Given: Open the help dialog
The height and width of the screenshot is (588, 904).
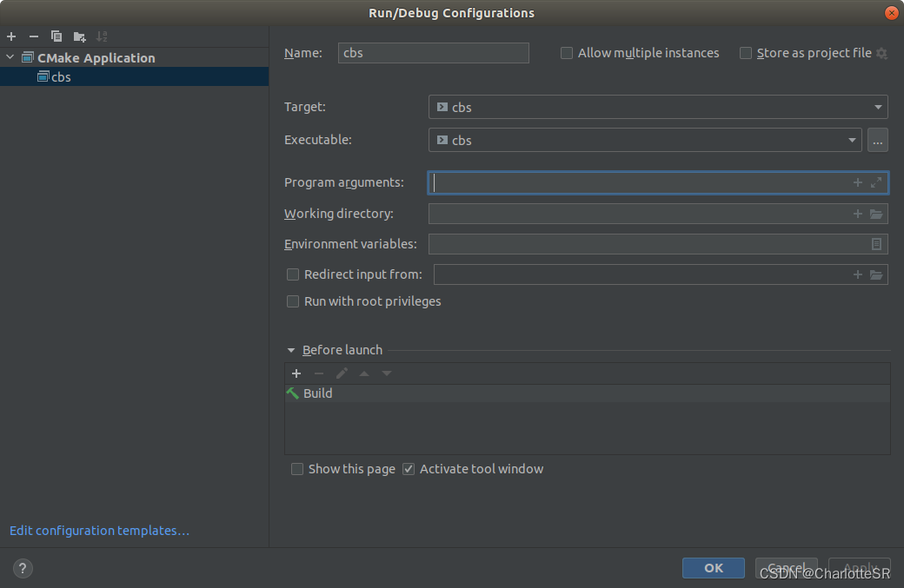Looking at the screenshot, I should (22, 568).
